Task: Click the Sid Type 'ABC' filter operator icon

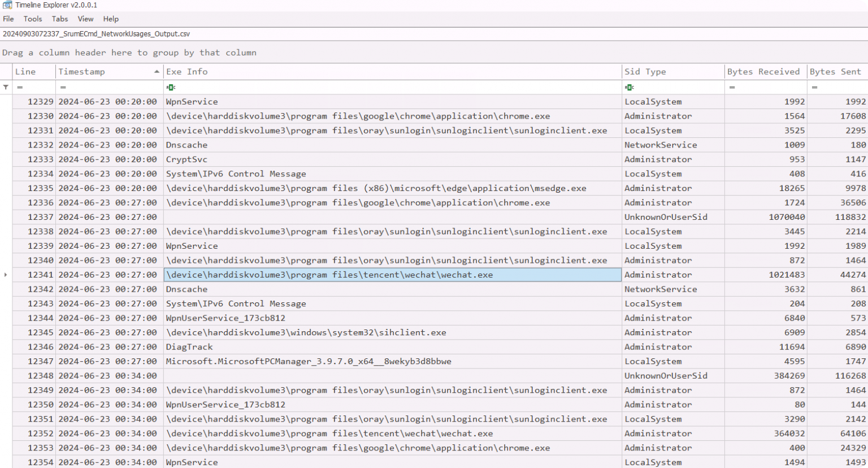Action: coord(629,87)
